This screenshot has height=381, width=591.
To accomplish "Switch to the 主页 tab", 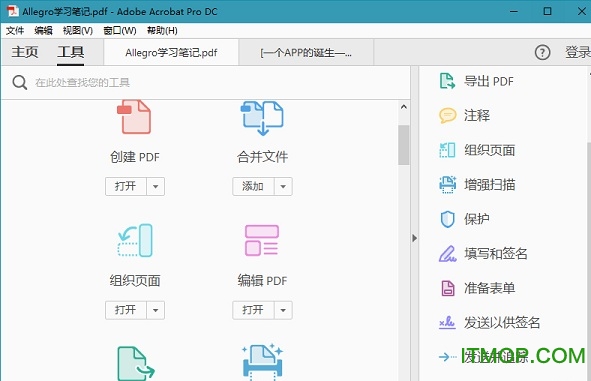I will click(25, 52).
